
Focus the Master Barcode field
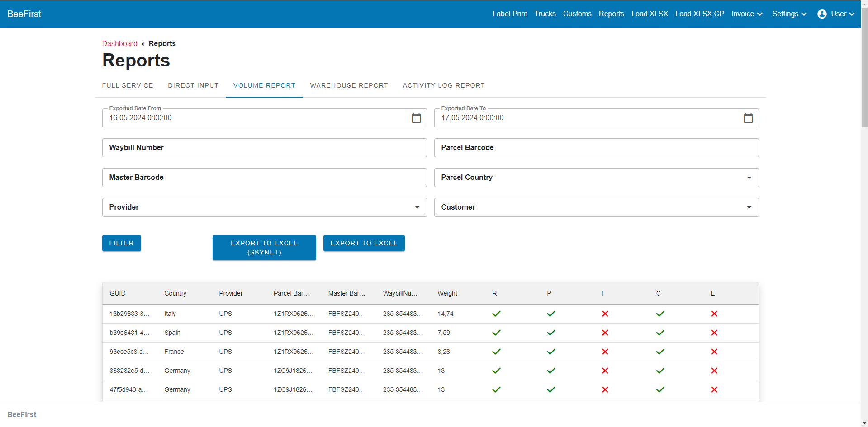tap(264, 178)
